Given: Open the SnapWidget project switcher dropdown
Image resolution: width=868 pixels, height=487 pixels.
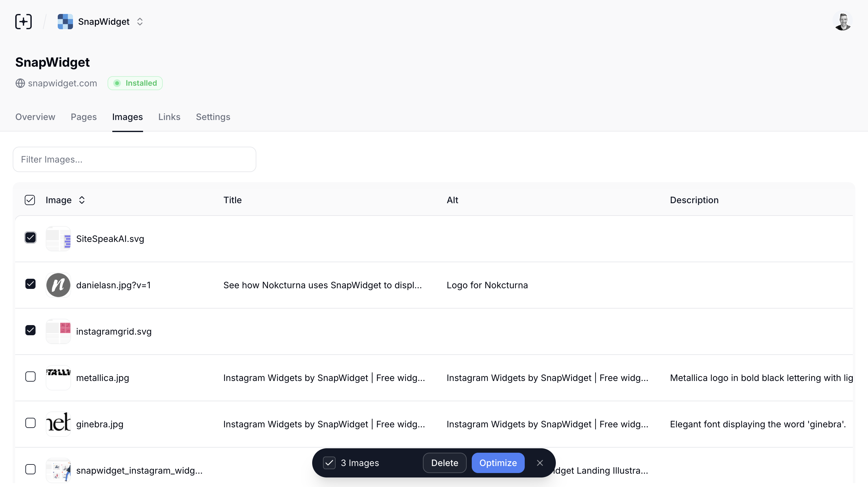Looking at the screenshot, I should coord(140,21).
